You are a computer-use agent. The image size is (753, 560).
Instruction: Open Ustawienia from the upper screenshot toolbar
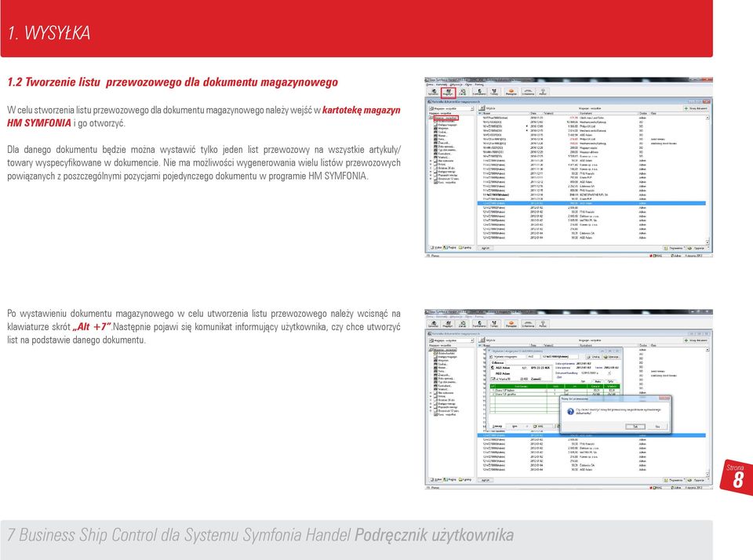[x=528, y=92]
